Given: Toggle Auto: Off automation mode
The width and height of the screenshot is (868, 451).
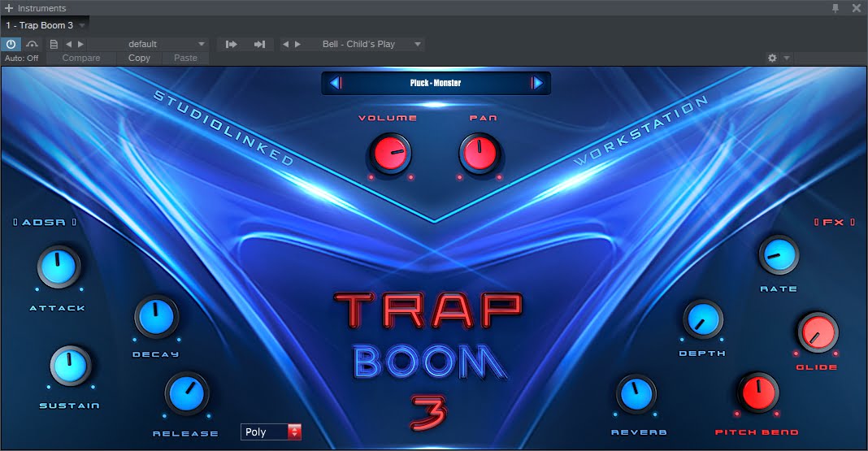Looking at the screenshot, I should [x=22, y=59].
